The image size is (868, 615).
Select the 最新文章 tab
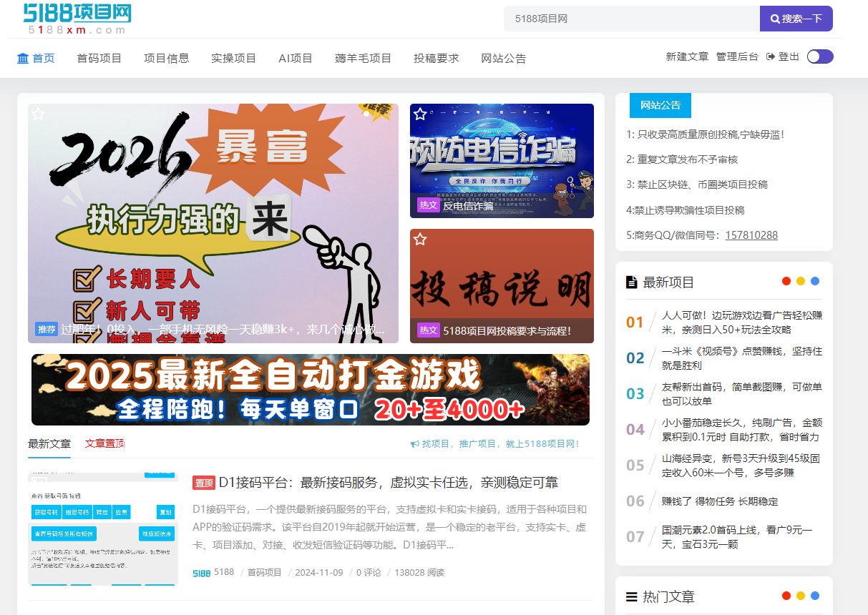49,443
